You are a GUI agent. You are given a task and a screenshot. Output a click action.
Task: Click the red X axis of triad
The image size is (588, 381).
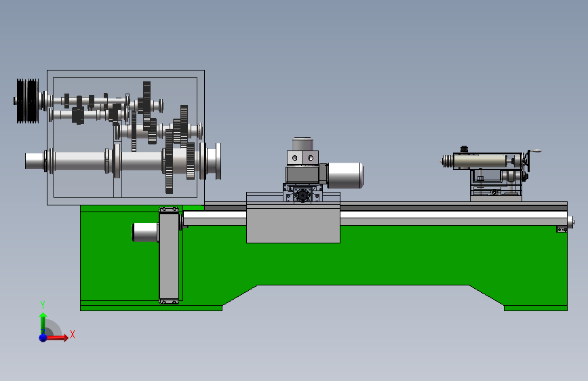[56, 338]
